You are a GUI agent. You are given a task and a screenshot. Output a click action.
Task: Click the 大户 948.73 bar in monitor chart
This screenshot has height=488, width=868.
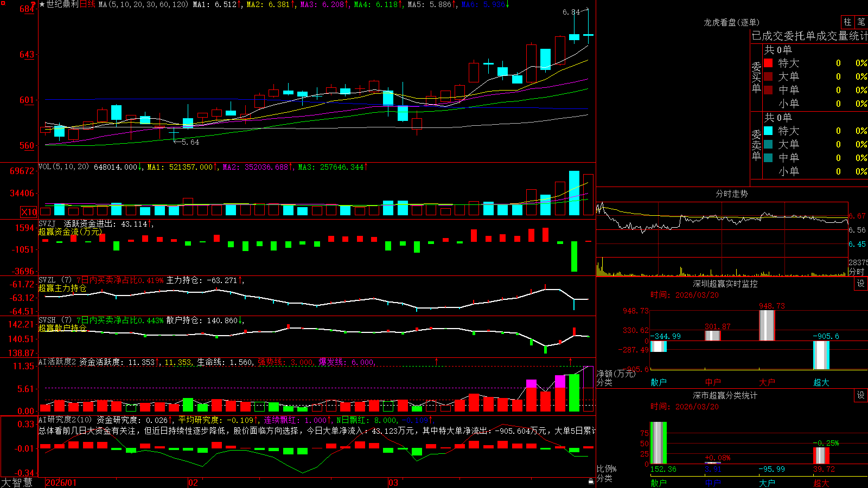point(767,325)
